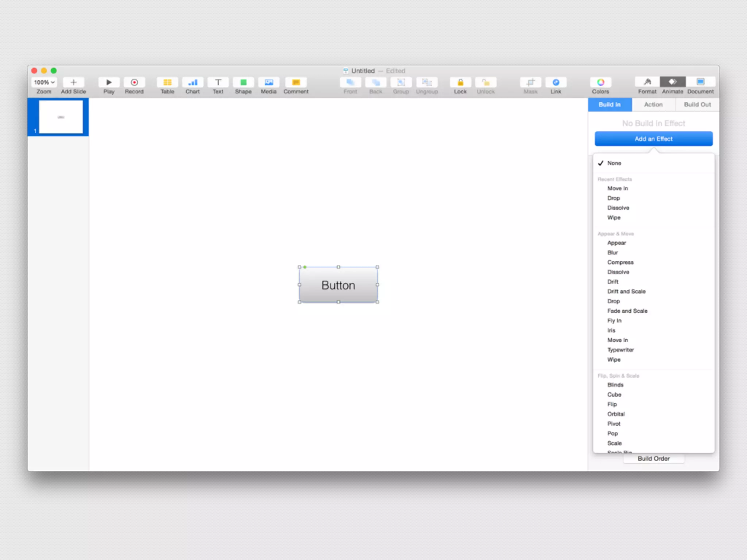Open the Colors picker
747x560 pixels.
(600, 82)
